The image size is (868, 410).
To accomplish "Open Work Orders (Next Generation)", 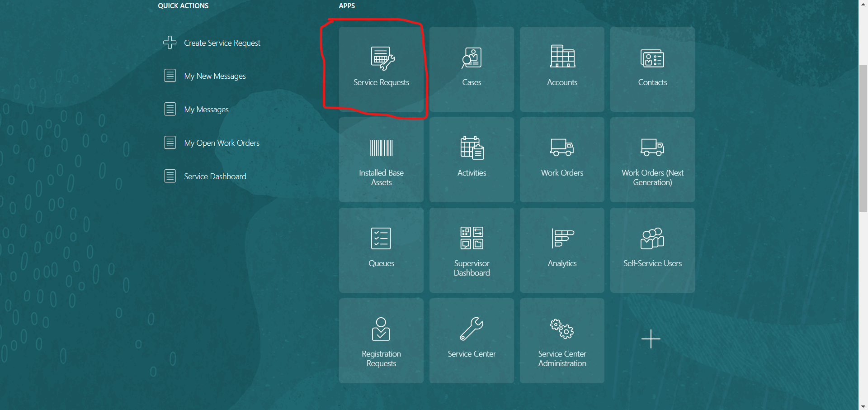I will [x=652, y=159].
